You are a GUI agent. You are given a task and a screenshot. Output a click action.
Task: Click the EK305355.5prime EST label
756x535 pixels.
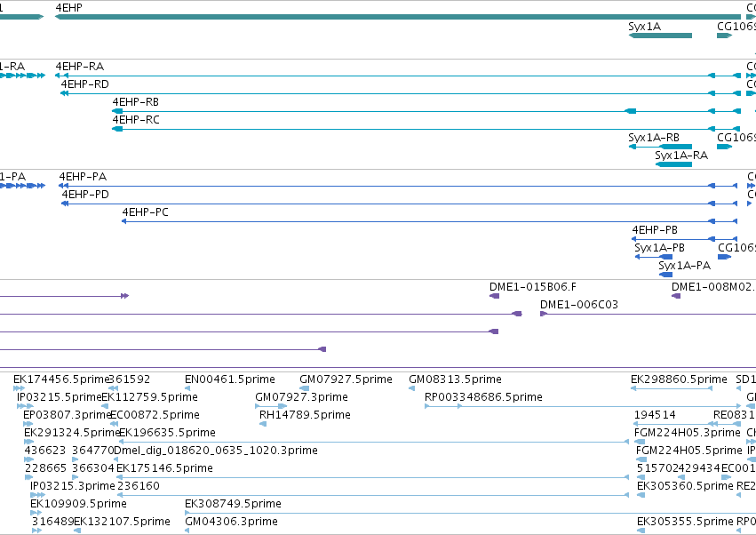(x=685, y=522)
